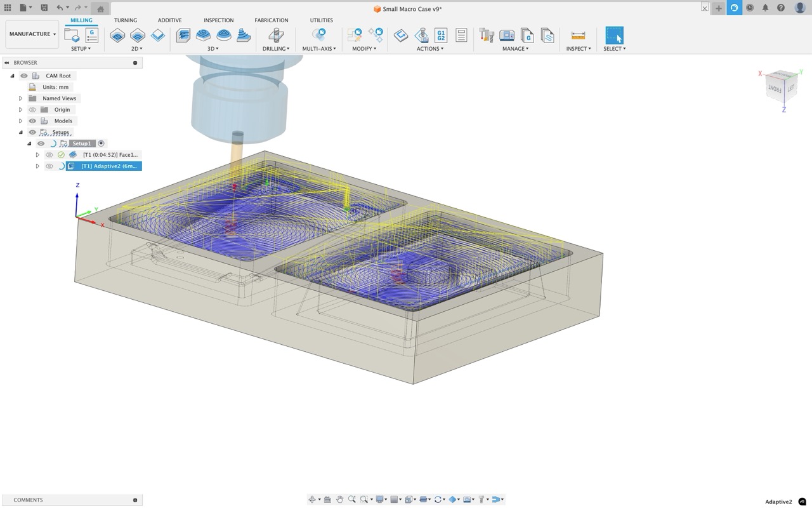This screenshot has height=508, width=812.
Task: Select the 3D Pocket Clearing tool
Action: [x=204, y=36]
